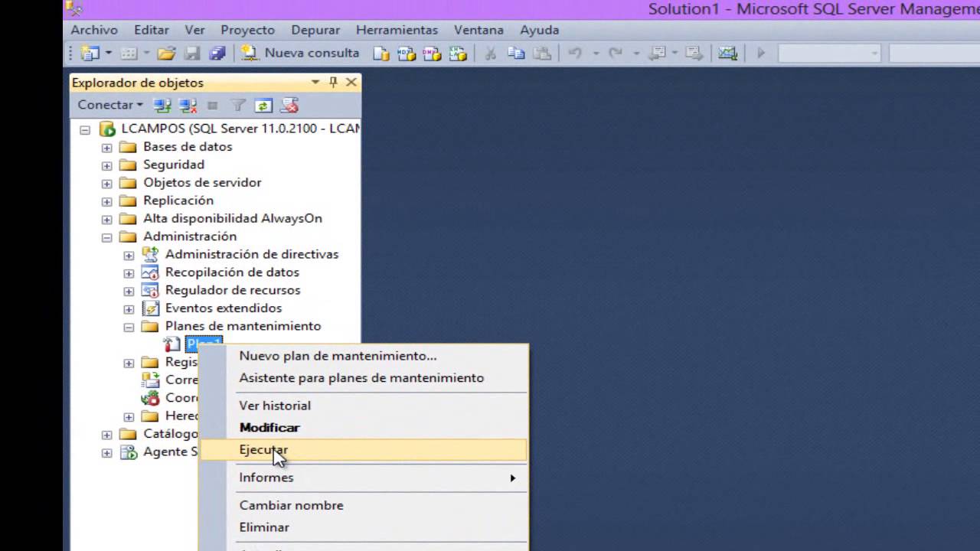This screenshot has height=551, width=980.
Task: Open the Editar menu
Action: [x=152, y=30]
